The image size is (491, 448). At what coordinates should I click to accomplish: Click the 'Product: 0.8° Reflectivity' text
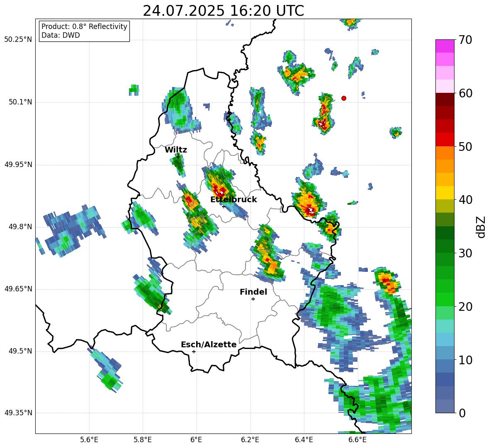point(84,27)
